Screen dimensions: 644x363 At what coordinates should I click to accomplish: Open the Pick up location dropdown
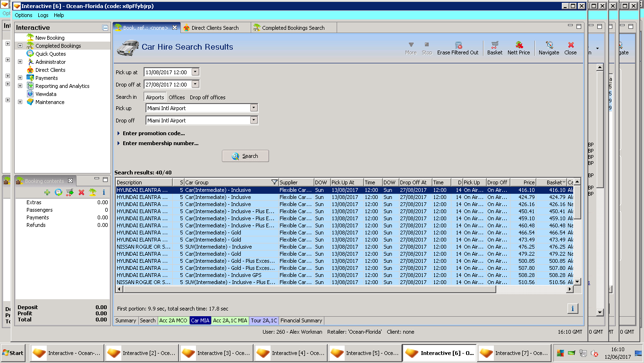(x=254, y=108)
